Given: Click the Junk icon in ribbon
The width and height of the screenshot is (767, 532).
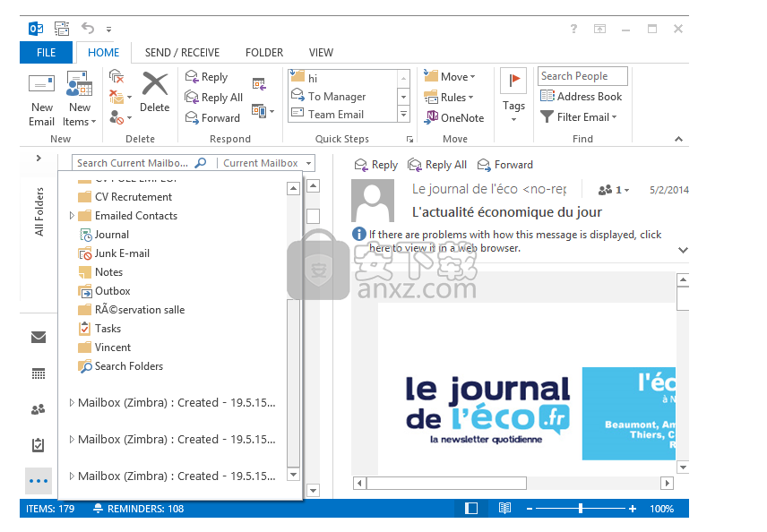Looking at the screenshot, I should pyautogui.click(x=116, y=117).
